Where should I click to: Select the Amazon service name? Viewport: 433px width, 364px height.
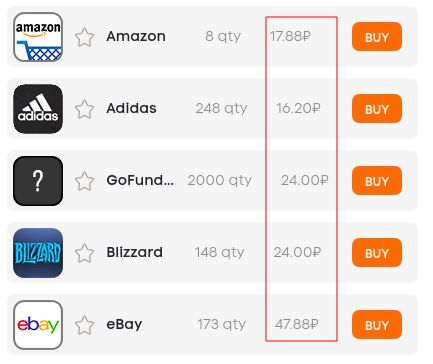[136, 36]
